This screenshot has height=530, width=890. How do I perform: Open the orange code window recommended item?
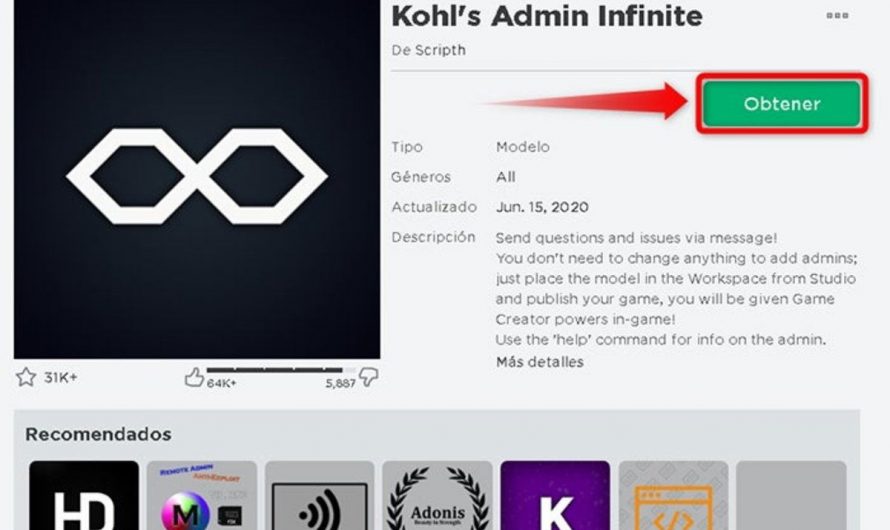point(673,495)
